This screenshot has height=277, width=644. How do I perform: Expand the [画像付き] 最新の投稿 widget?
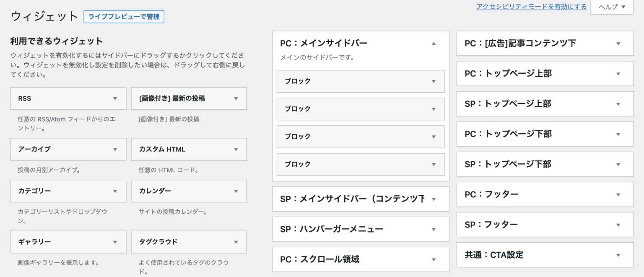tap(235, 98)
